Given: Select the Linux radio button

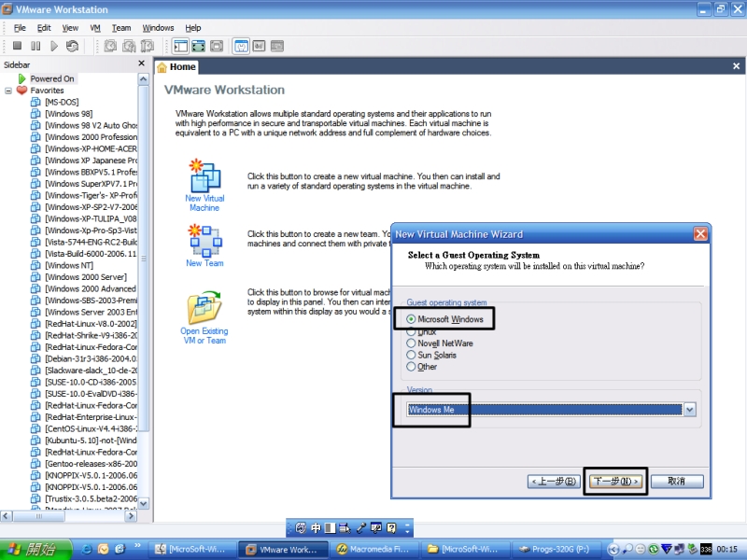Looking at the screenshot, I should tap(411, 331).
